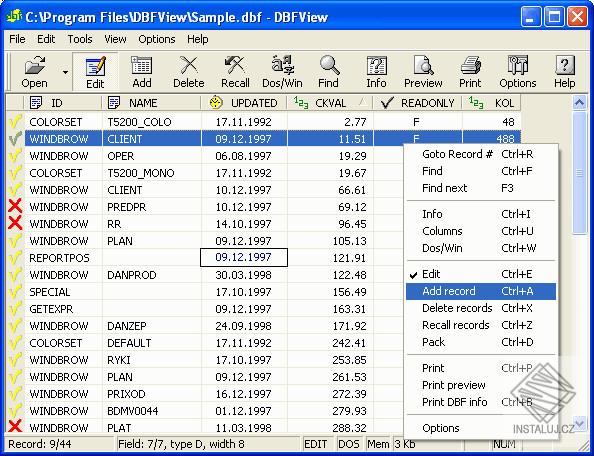Click the vertical scrollbar thumb
This screenshot has width=594, height=456.
[x=579, y=173]
